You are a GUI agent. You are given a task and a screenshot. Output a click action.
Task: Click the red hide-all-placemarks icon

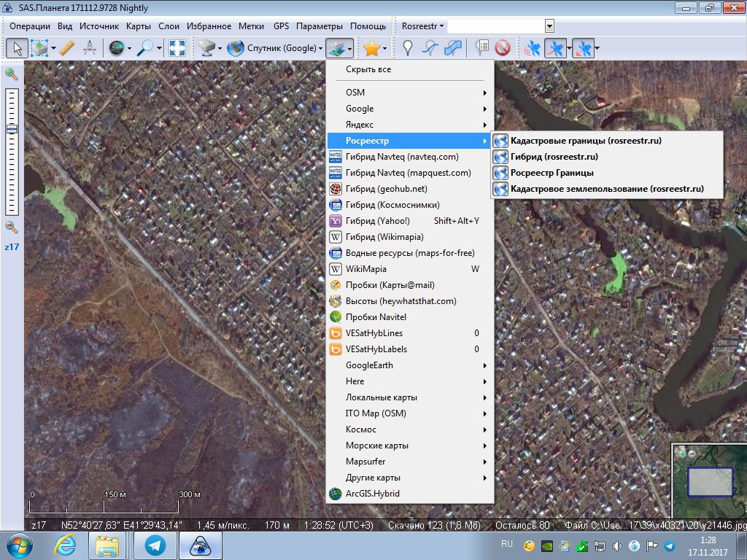503,48
